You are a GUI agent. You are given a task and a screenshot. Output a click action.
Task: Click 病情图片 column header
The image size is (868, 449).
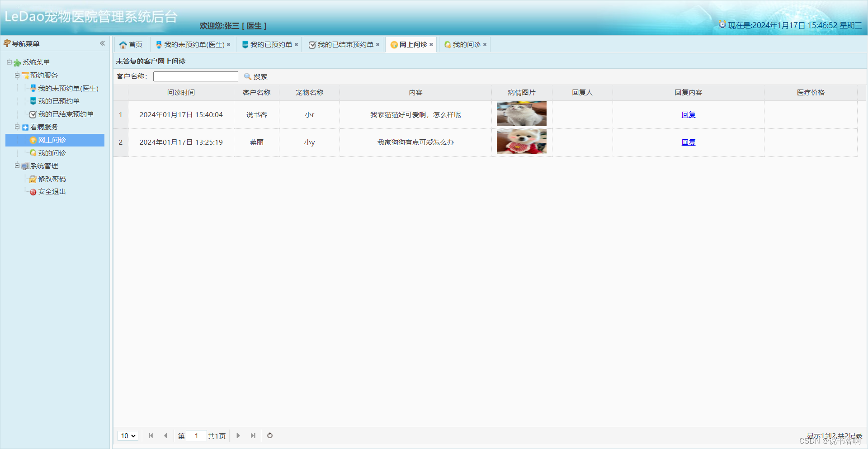pos(522,93)
